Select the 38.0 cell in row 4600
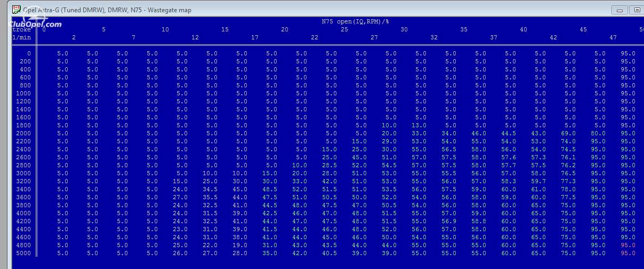The image size is (644, 269). pyautogui.click(x=240, y=238)
